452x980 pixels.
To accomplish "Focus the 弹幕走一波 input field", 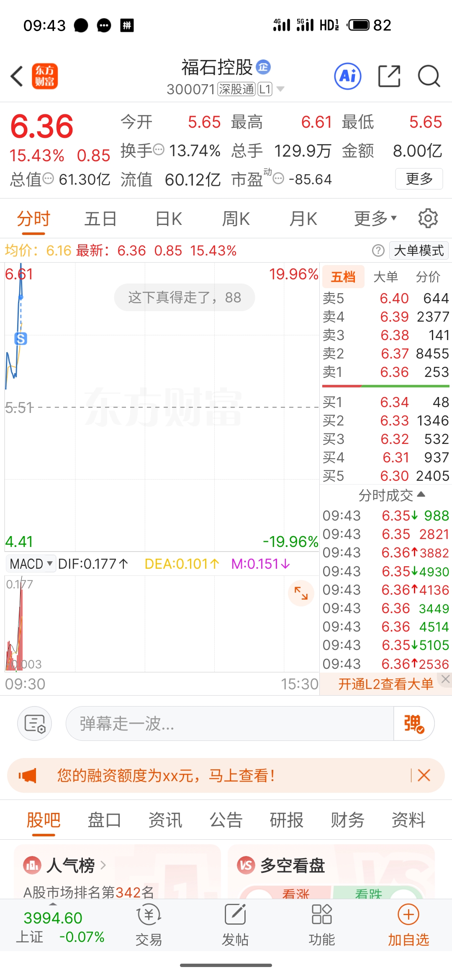I will [x=229, y=723].
